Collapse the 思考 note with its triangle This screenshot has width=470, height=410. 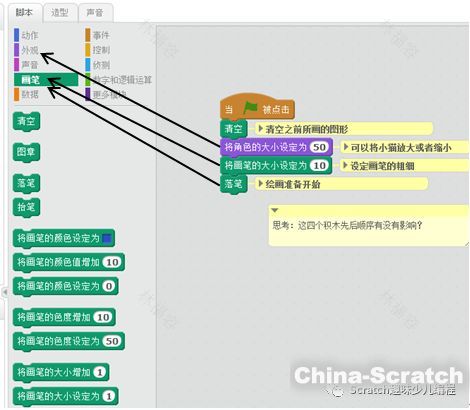point(275,210)
